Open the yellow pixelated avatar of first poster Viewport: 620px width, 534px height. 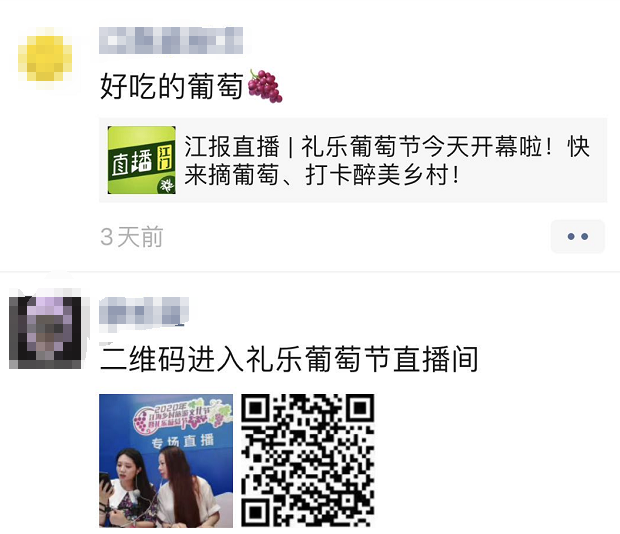tap(45, 58)
